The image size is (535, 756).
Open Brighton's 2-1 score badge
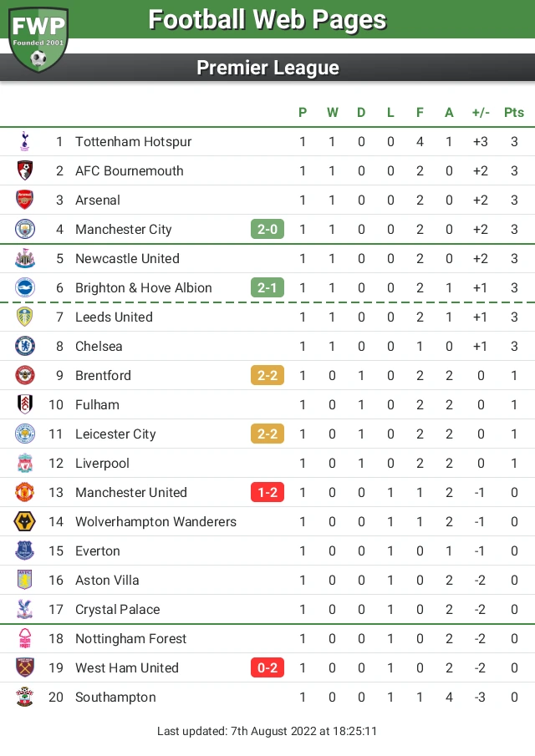pyautogui.click(x=267, y=287)
